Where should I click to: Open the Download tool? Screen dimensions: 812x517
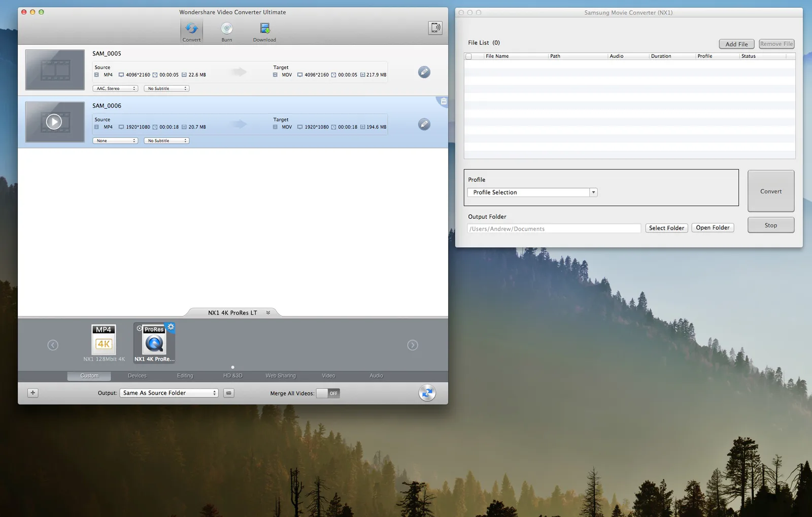point(264,31)
